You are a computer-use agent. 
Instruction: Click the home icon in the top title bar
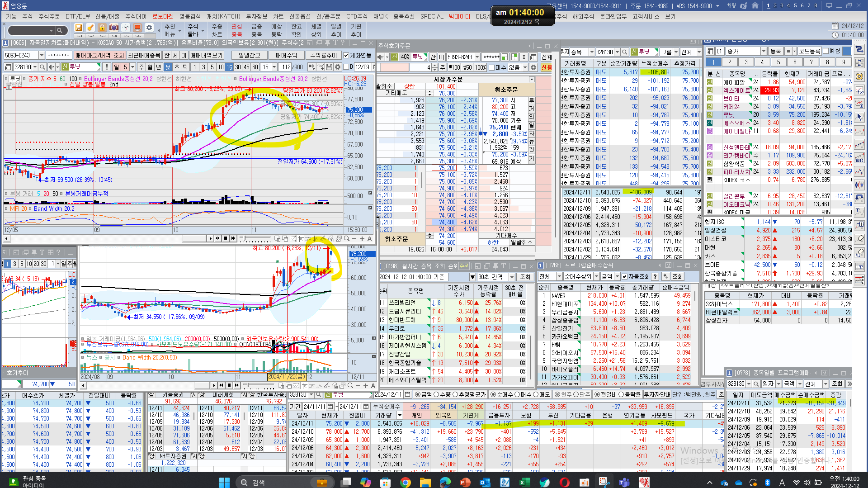tap(755, 6)
